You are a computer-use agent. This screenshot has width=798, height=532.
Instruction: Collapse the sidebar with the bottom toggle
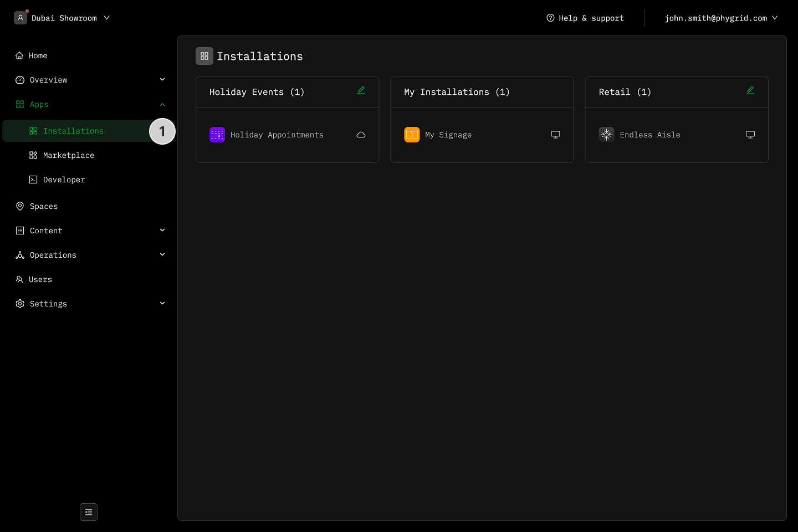89,512
